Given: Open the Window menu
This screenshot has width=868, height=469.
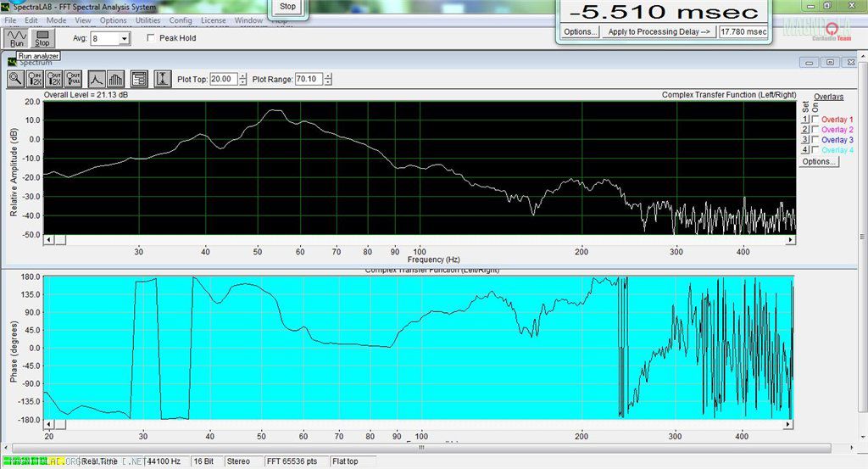Looking at the screenshot, I should click(x=248, y=20).
